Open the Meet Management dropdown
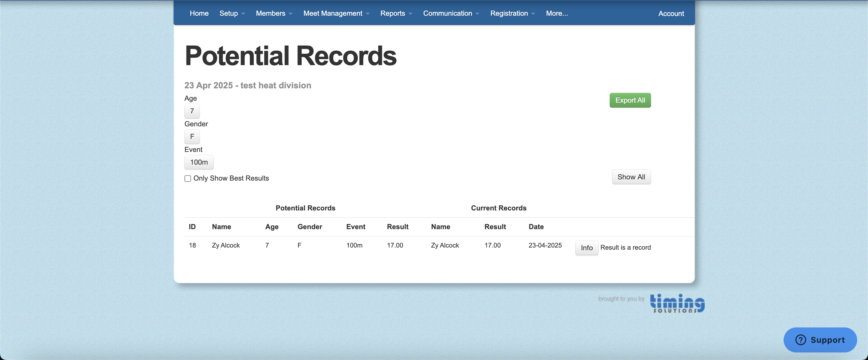 click(336, 13)
